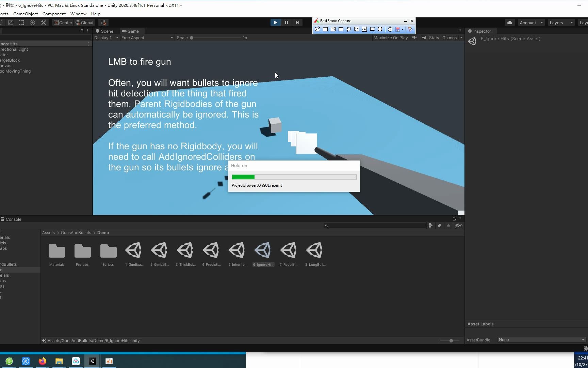The height and width of the screenshot is (368, 588).
Task: Click FastStone's delay timer icon
Action: pos(390,29)
